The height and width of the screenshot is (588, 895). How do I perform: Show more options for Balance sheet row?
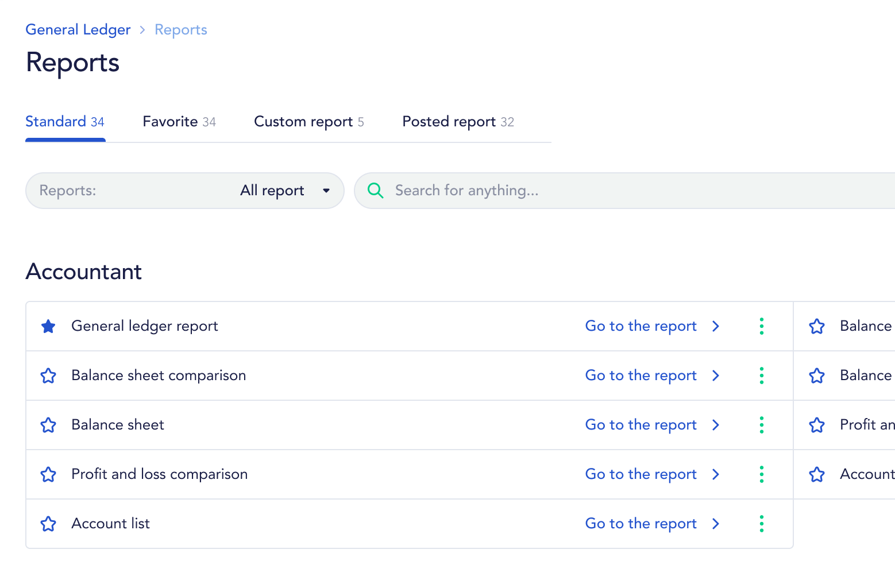(761, 425)
